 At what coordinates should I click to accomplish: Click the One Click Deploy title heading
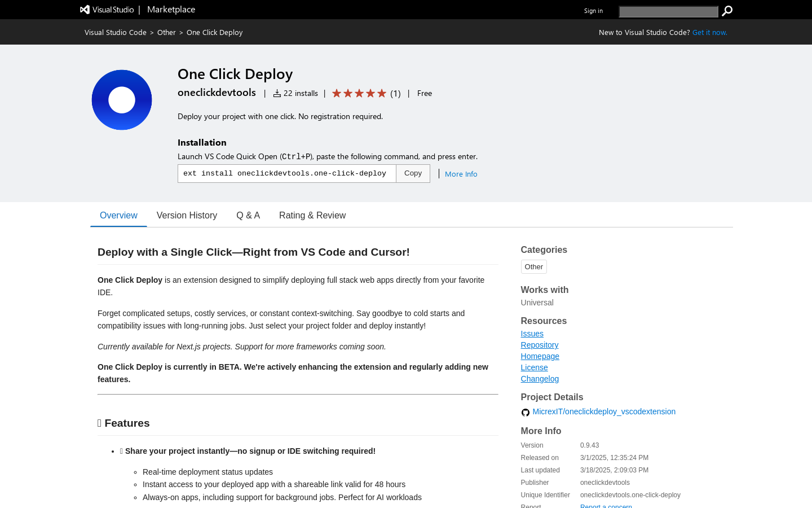coord(235,74)
